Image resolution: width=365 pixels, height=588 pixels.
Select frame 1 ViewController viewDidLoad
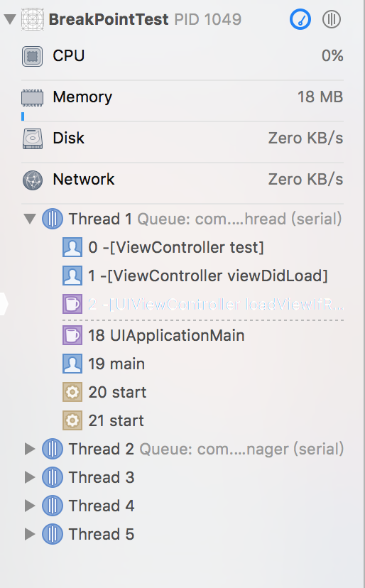[202, 276]
